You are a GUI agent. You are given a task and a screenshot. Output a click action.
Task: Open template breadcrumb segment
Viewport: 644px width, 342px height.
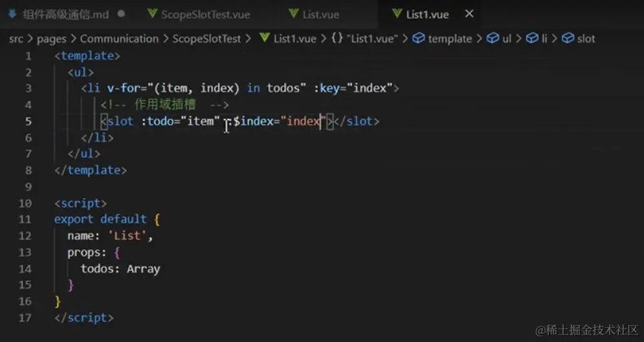coord(450,39)
